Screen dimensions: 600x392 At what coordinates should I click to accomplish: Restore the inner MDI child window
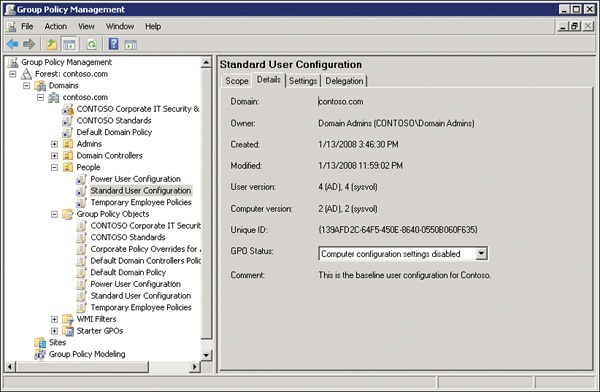574,26
